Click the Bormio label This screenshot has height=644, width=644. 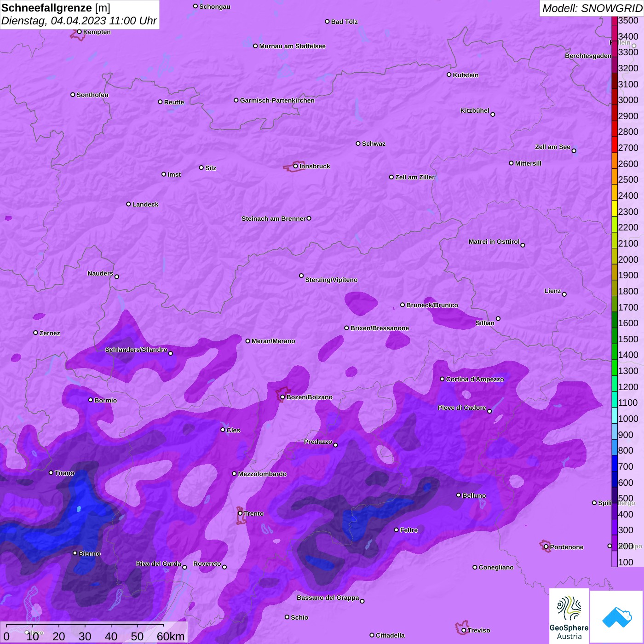105,400
